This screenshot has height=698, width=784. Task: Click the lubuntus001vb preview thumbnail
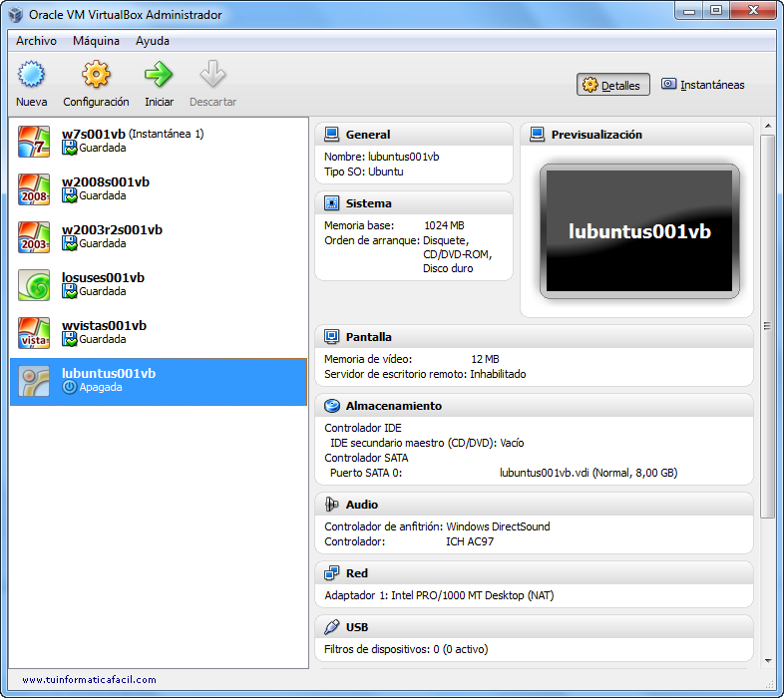pos(639,231)
